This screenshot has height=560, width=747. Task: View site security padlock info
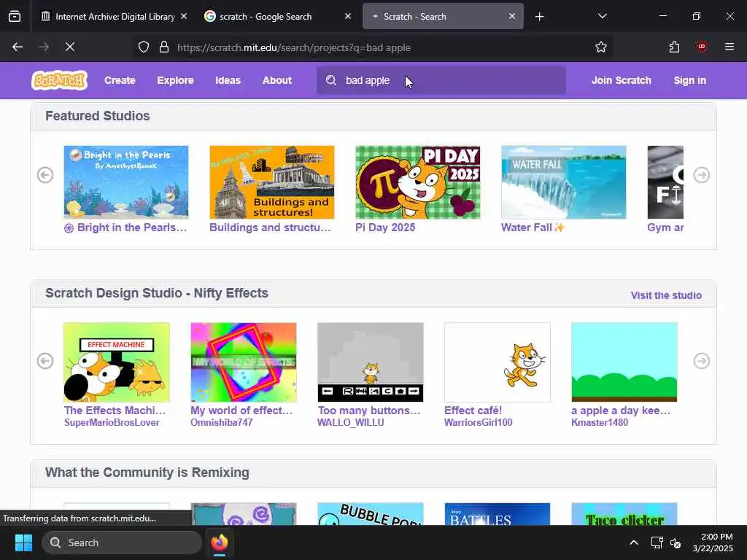point(164,47)
